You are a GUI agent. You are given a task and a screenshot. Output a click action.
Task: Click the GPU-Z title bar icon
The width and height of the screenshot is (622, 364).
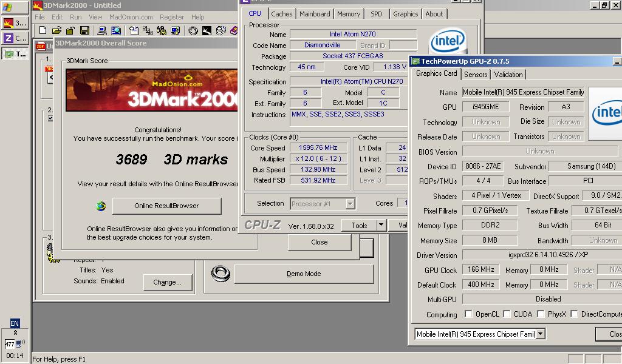pyautogui.click(x=415, y=61)
